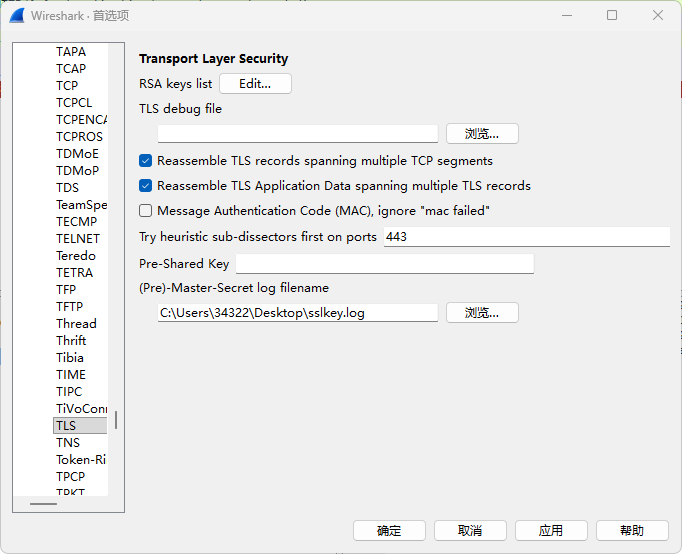
Task: Select TFP in the protocol list
Action: [66, 289]
